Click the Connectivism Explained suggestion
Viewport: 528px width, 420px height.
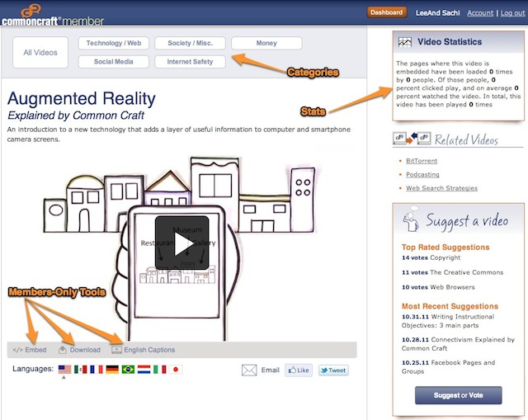tap(458, 344)
